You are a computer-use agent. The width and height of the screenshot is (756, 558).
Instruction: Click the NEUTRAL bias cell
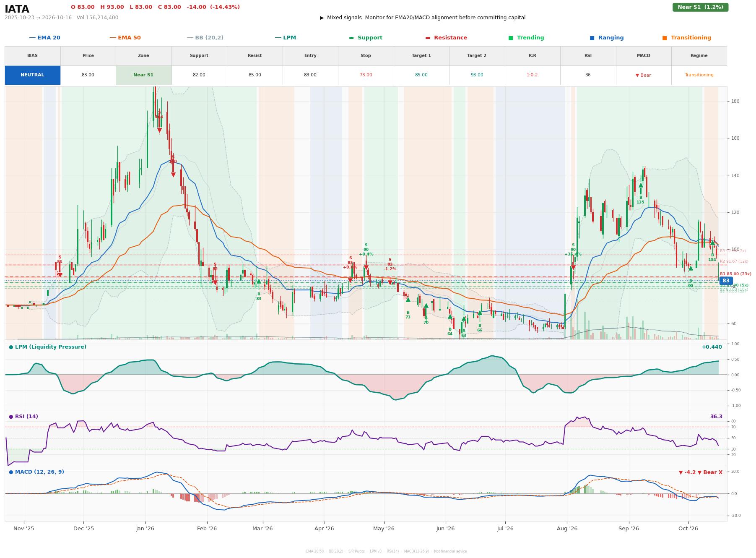[32, 75]
